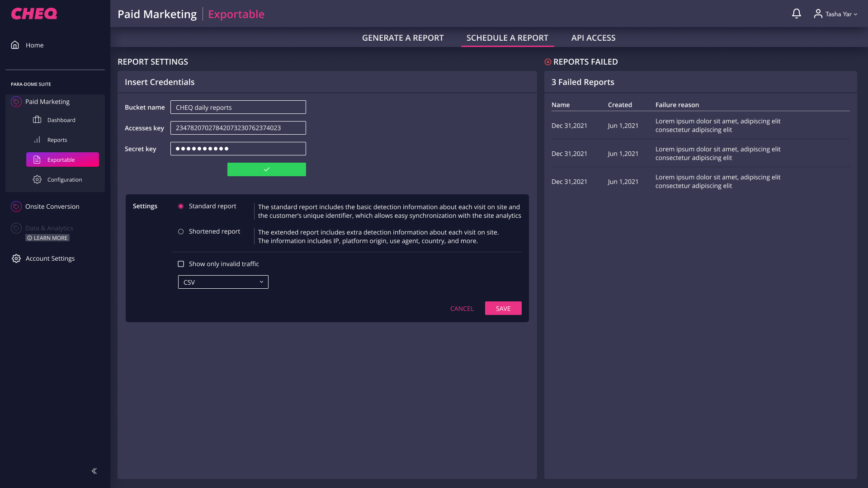Click the Account Settings gear icon
The width and height of the screenshot is (868, 488).
pyautogui.click(x=16, y=258)
